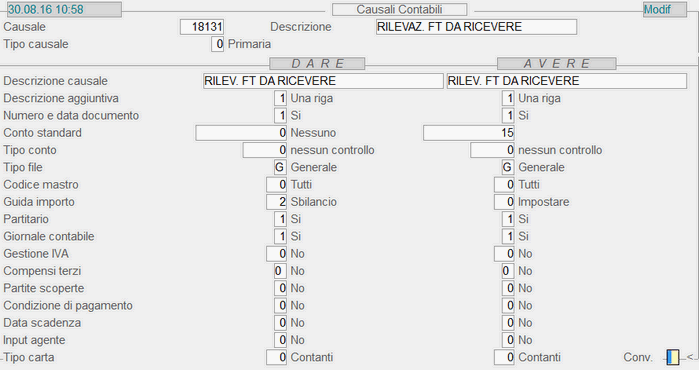
Task: Click the DARE Condizione di pagamento field
Action: (280, 305)
